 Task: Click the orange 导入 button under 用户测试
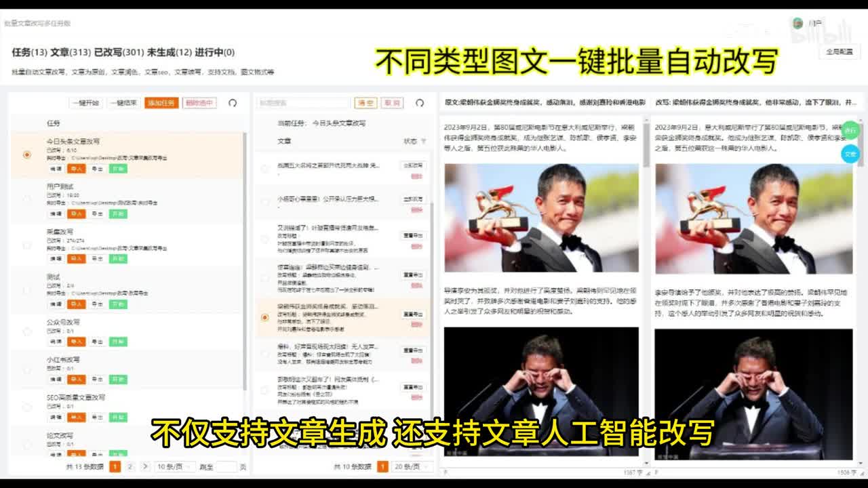[77, 214]
